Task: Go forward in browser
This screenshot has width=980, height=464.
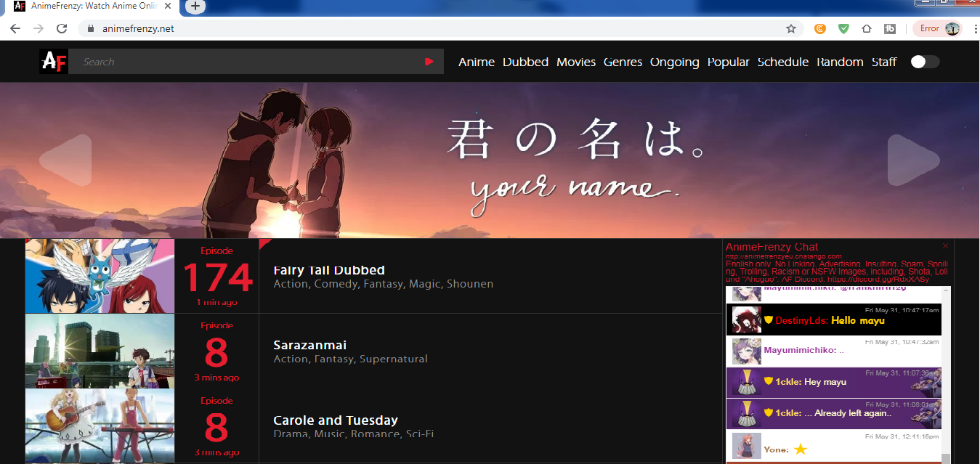Action: [39, 29]
